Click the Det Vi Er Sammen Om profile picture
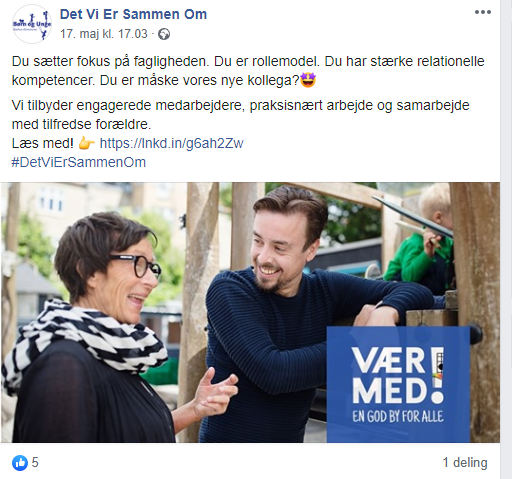The height and width of the screenshot is (479, 512). (x=32, y=24)
